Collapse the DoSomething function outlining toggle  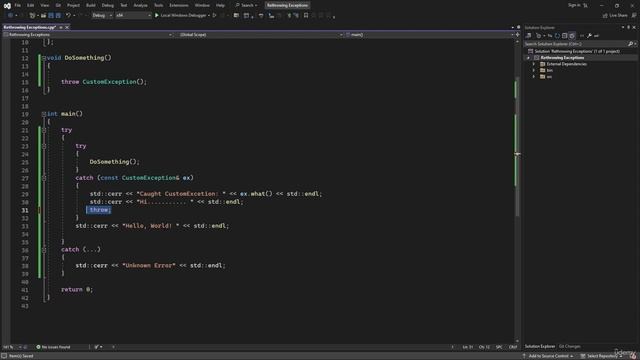pyautogui.click(x=44, y=58)
